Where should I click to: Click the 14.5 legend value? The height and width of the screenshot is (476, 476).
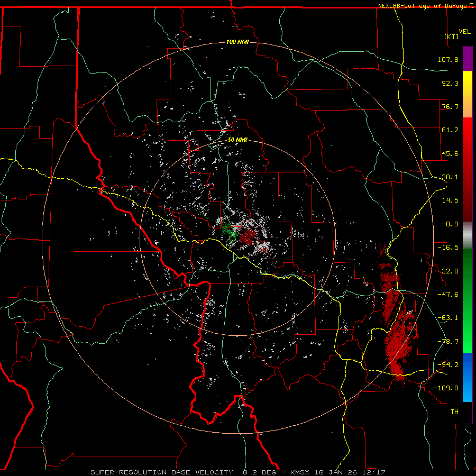pos(450,200)
